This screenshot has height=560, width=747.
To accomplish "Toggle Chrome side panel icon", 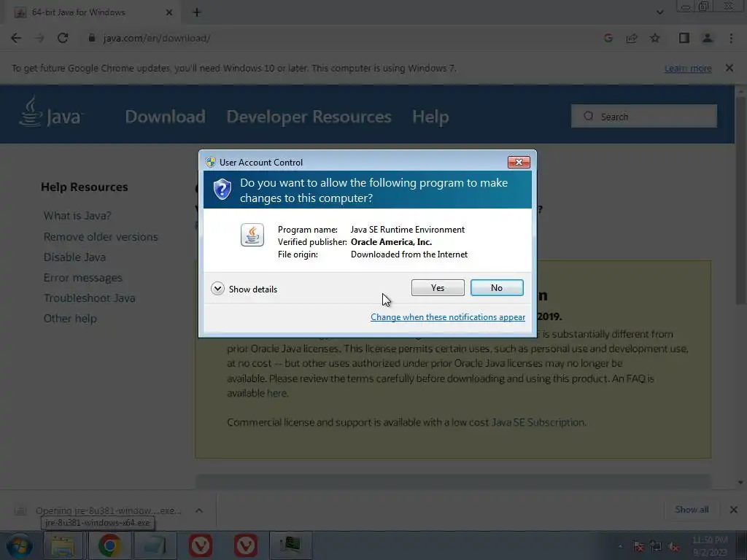I will (684, 38).
